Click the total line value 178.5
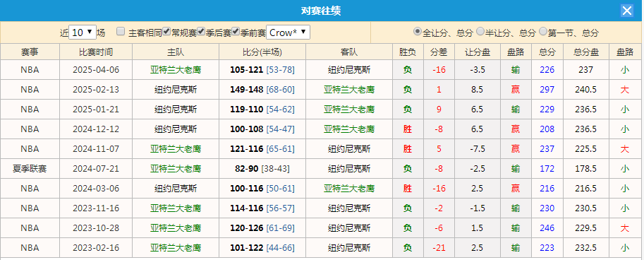This screenshot has height=260, width=644. coord(585,169)
